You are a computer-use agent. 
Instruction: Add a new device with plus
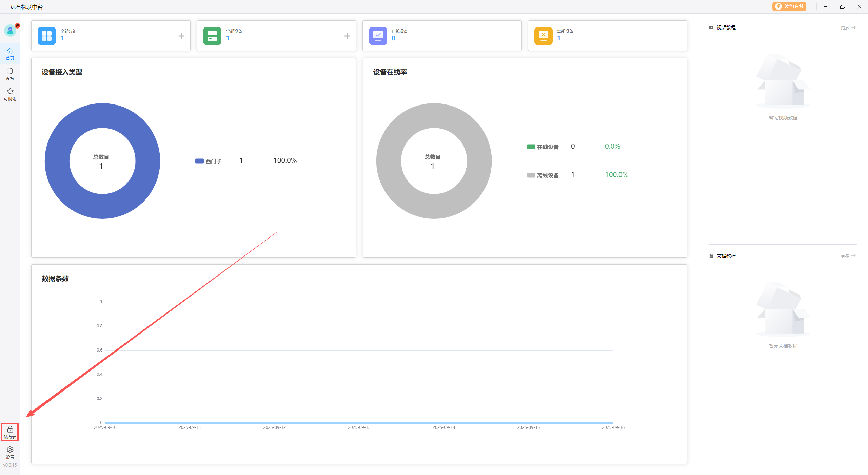tap(347, 36)
